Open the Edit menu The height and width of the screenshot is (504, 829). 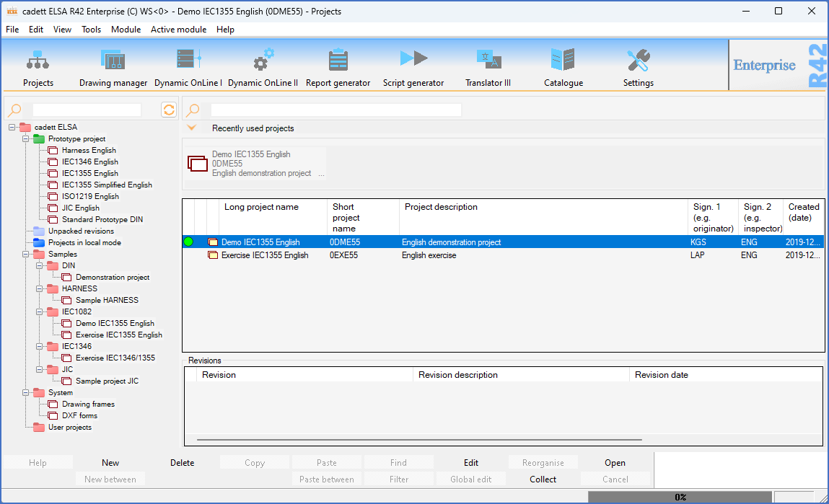36,30
